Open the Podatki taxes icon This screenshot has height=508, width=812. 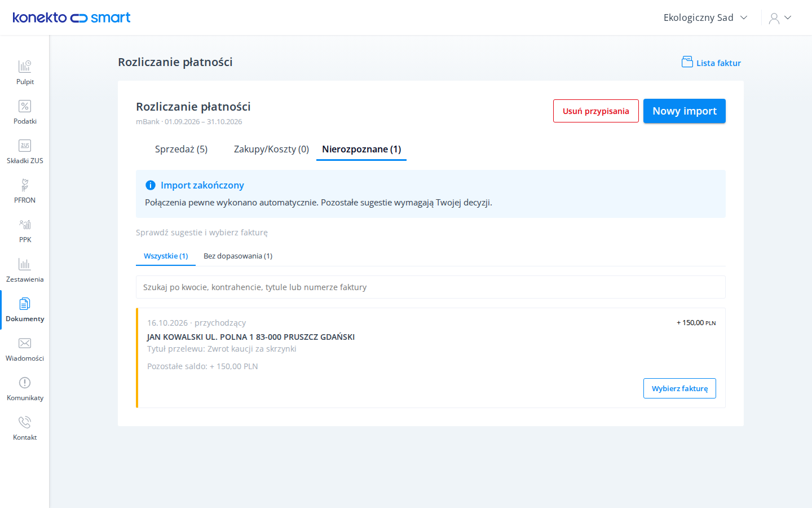(25, 106)
